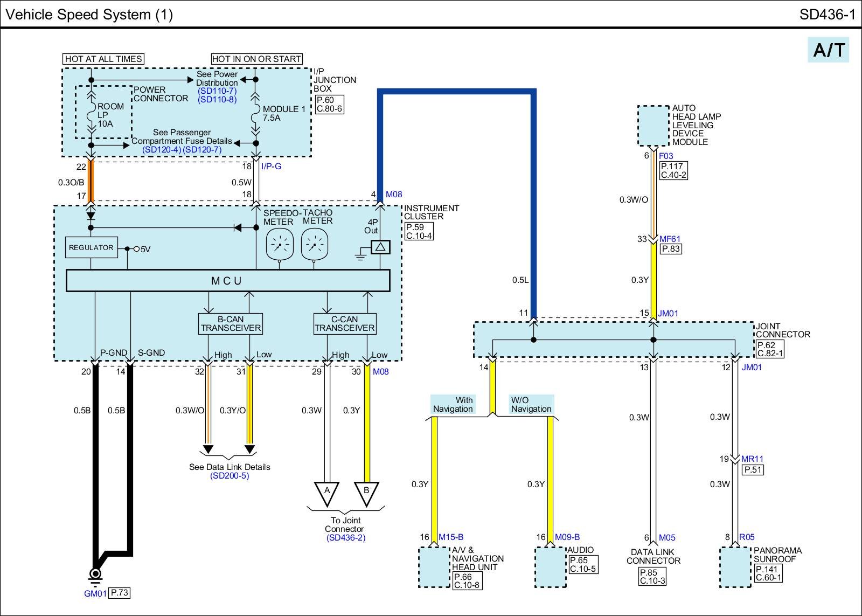Click the GM01 ground point symbol
862x616 pixels.
click(x=95, y=573)
